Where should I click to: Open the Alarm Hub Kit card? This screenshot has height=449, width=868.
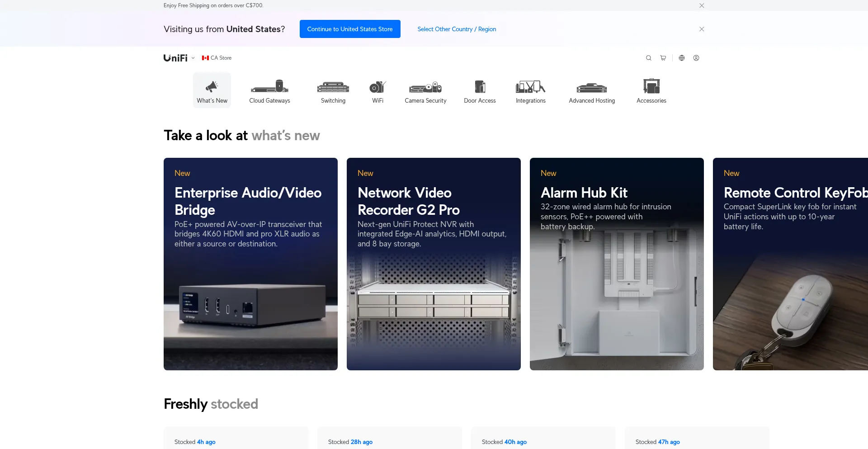pos(617,264)
